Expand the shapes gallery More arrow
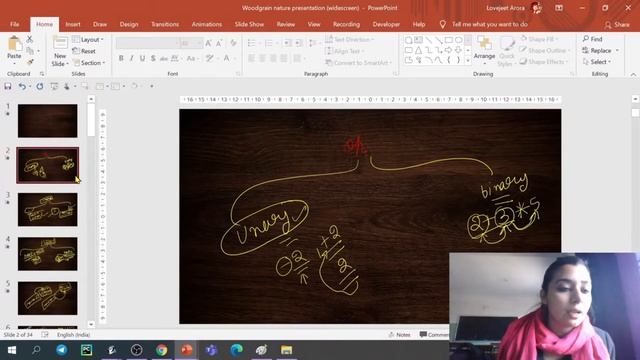The image size is (640, 360). (x=468, y=61)
